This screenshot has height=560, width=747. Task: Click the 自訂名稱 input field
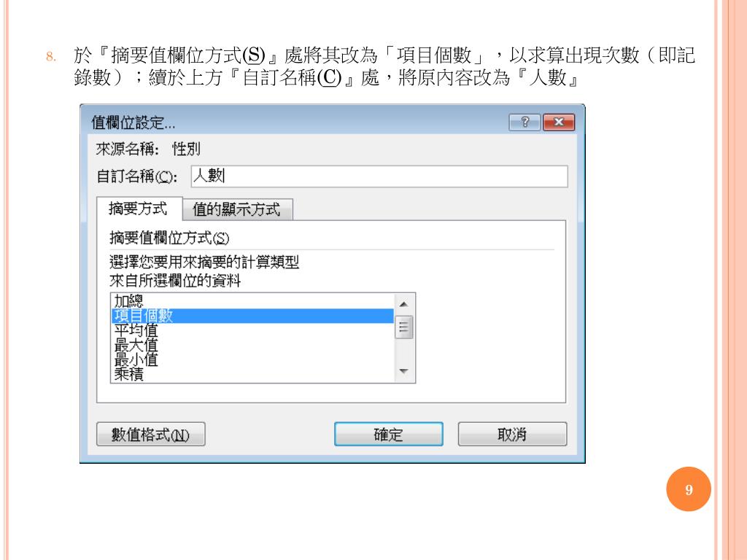379,176
